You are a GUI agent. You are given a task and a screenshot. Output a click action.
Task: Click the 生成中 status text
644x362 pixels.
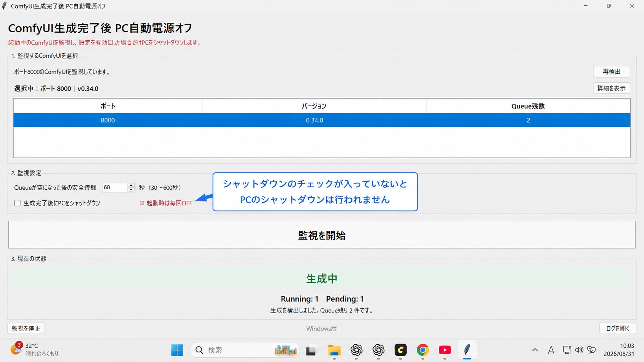pos(322,279)
